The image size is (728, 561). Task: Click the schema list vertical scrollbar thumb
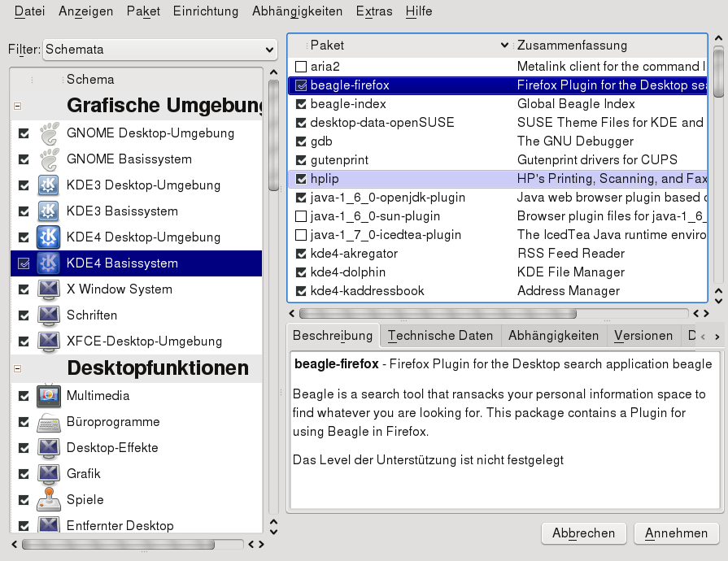pyautogui.click(x=273, y=135)
